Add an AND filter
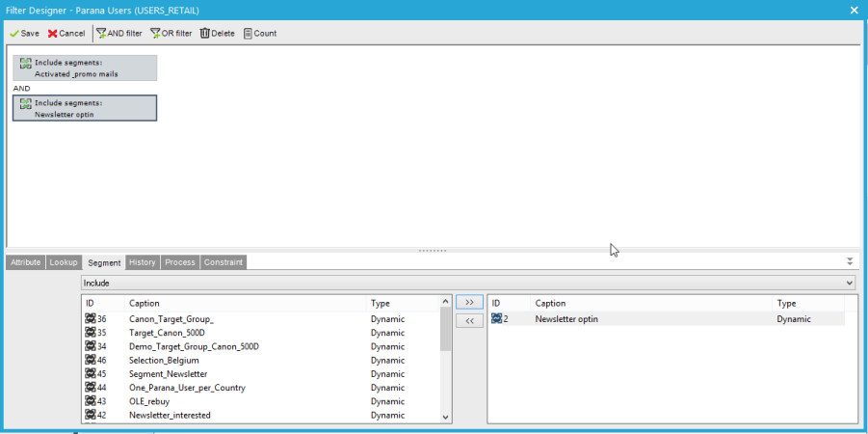The height and width of the screenshot is (434, 868). click(101, 34)
